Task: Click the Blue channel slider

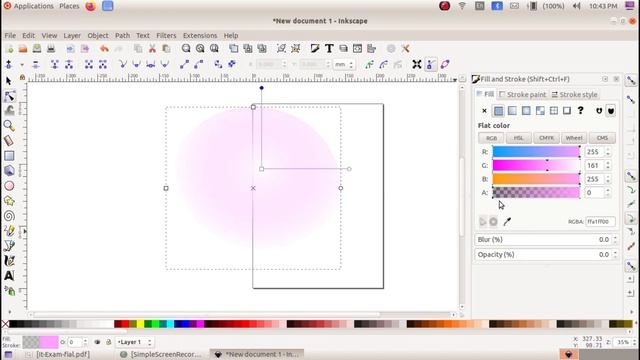Action: click(x=536, y=179)
